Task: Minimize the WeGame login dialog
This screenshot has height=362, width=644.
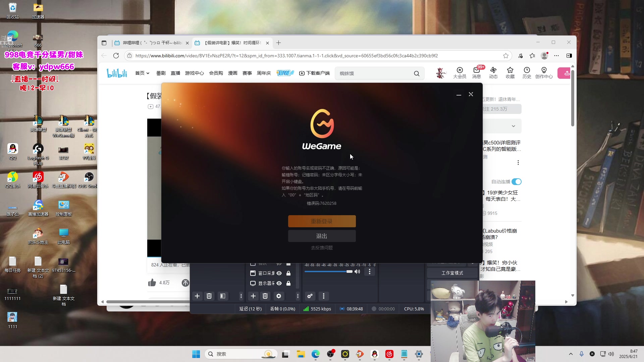Action: pyautogui.click(x=459, y=95)
